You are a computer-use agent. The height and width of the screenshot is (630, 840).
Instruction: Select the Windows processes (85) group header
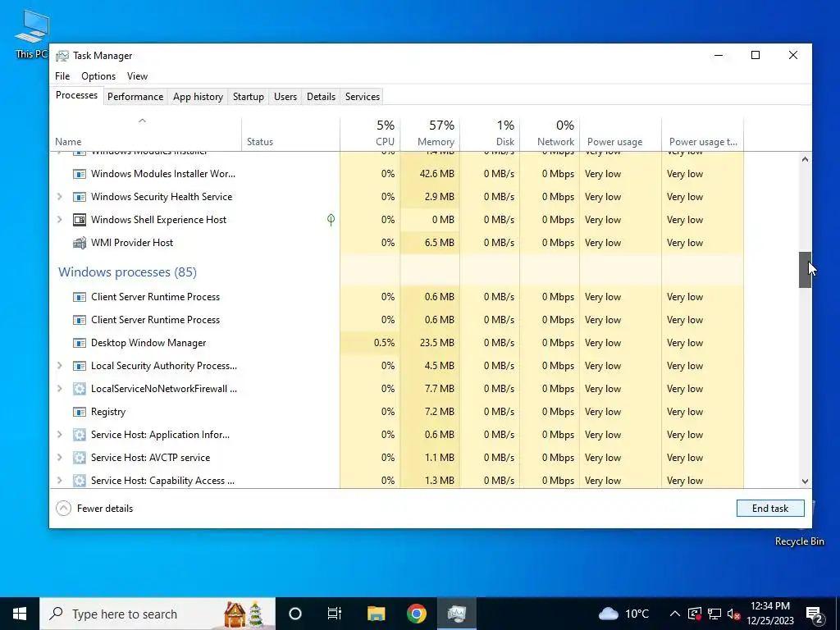tap(127, 272)
